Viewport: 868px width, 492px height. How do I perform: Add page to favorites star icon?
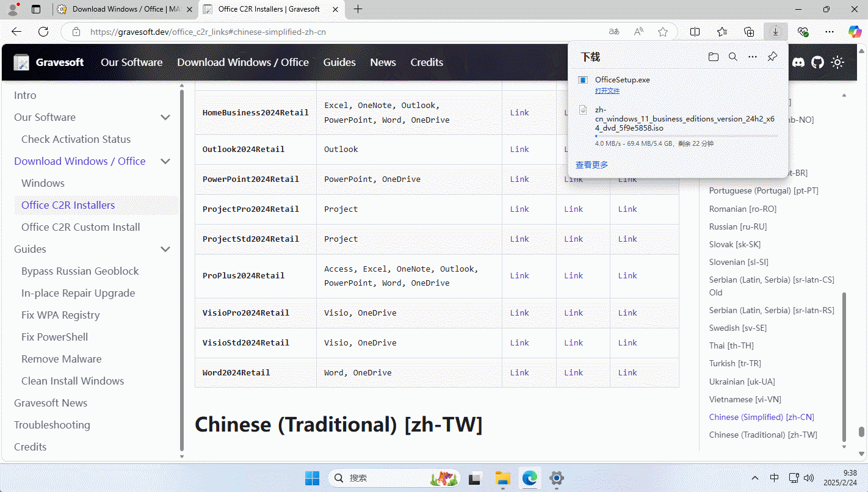tap(663, 32)
